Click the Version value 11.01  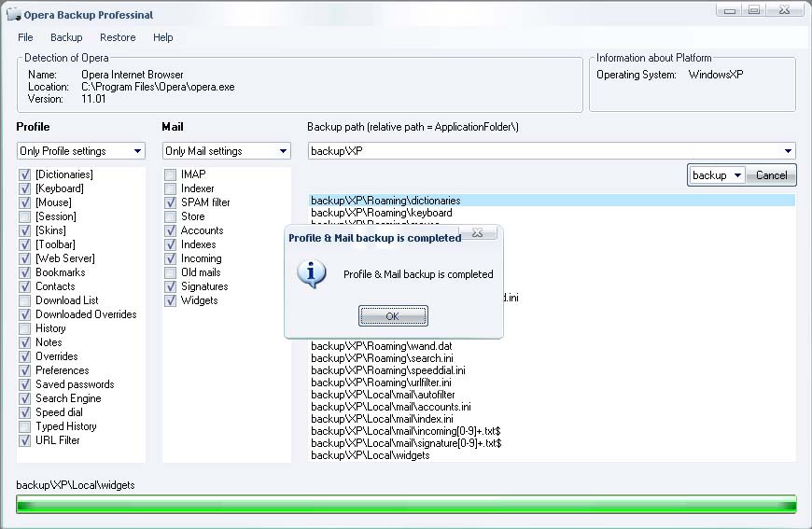click(93, 99)
